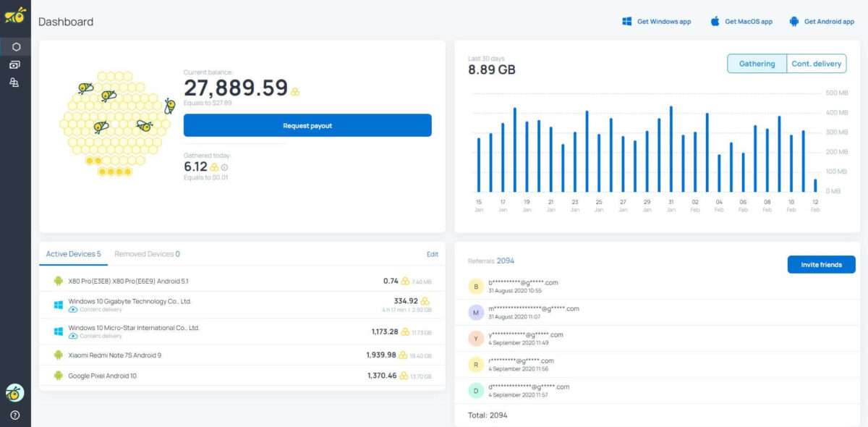Click the credit icon beside 1,939.98
Image resolution: width=868 pixels, height=427 pixels.
tap(404, 355)
